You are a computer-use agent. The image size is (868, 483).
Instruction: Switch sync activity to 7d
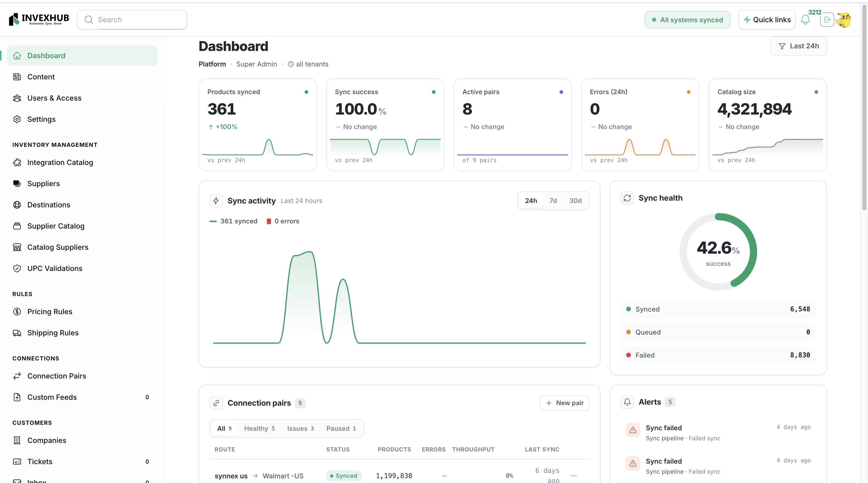click(x=553, y=201)
